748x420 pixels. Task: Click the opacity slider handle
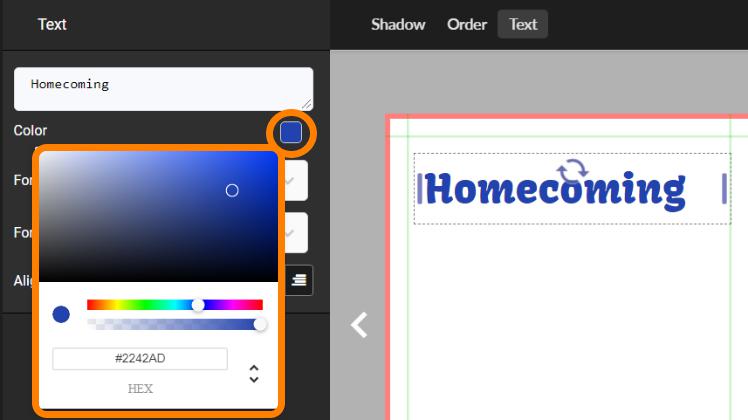[x=261, y=324]
